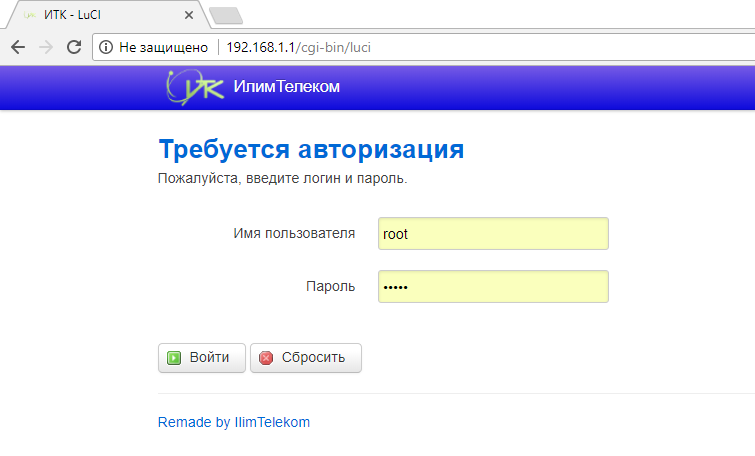Click the "Имя пользователя" field label
Screen dimensions: 755x456
pyautogui.click(x=294, y=233)
